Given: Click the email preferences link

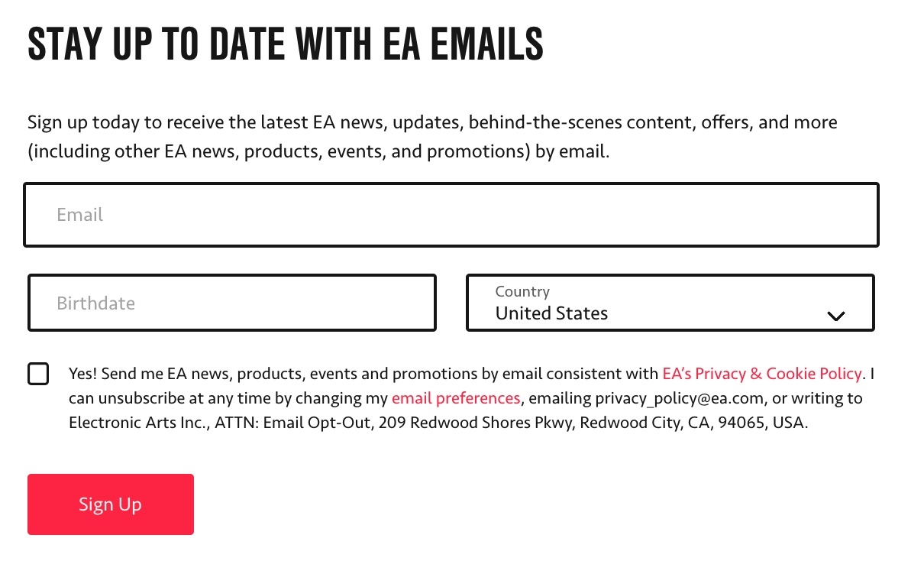Looking at the screenshot, I should tap(455, 398).
